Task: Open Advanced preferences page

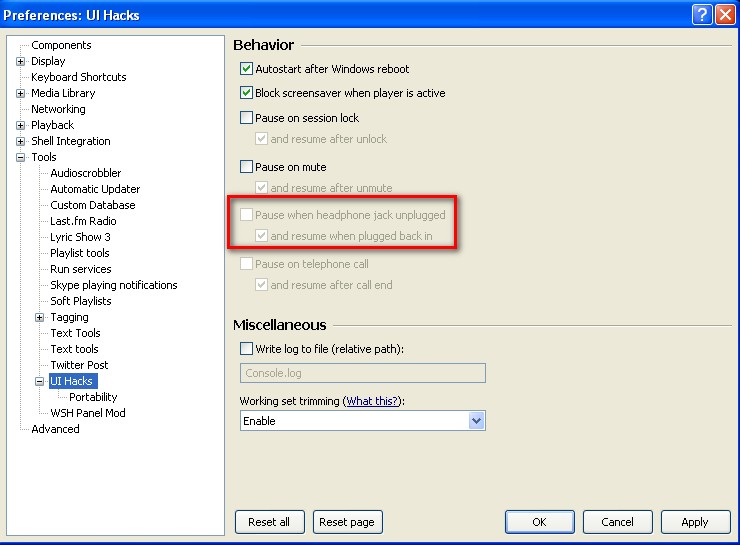Action: 55,429
